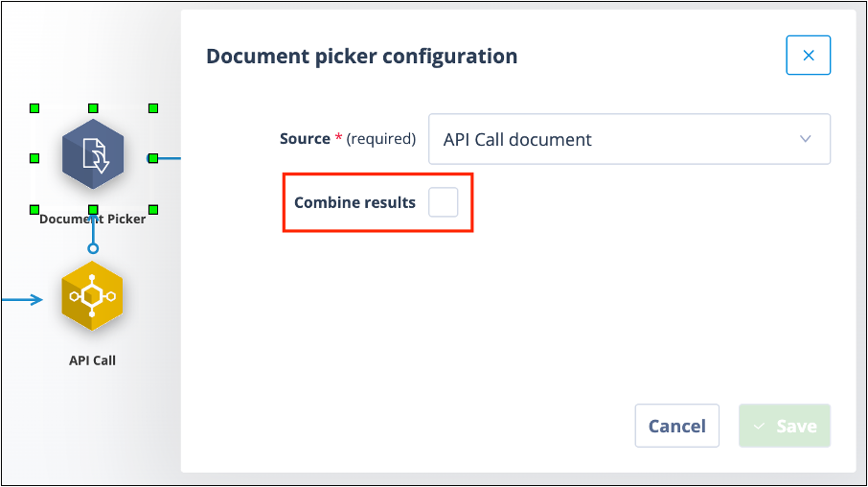This screenshot has height=487, width=868.
Task: Click the connector circle above API Call
Action: pyautogui.click(x=93, y=248)
